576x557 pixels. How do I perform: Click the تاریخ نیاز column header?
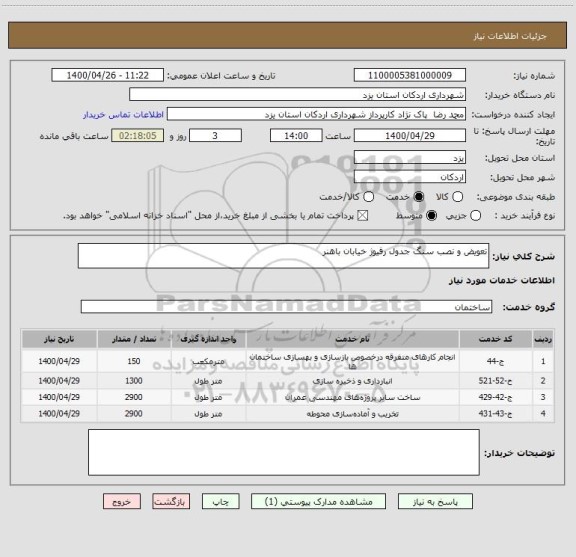(59, 339)
